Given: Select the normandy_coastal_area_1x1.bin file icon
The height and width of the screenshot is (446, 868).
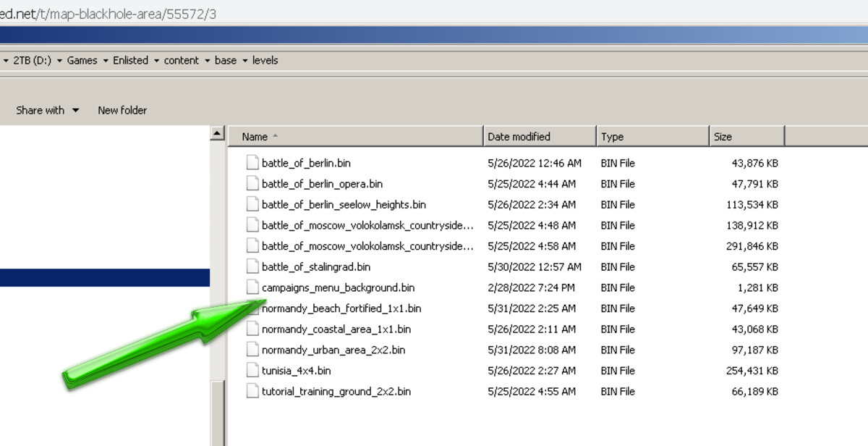Looking at the screenshot, I should point(252,329).
